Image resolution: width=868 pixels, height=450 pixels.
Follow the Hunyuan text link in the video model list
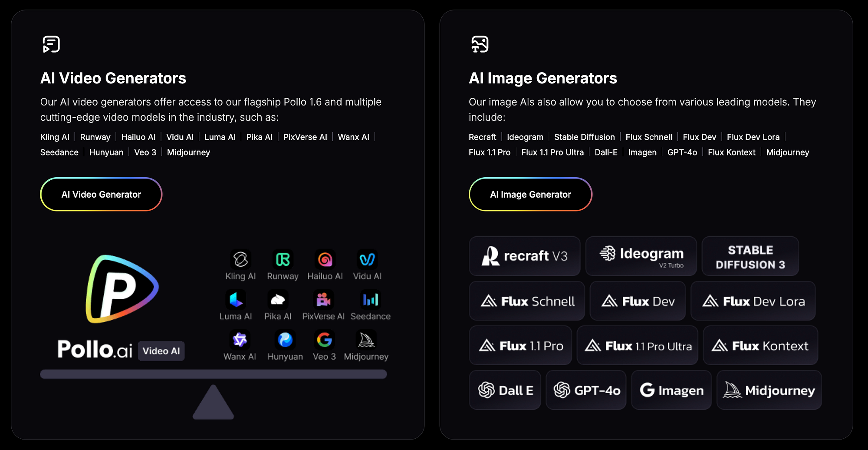tap(106, 152)
